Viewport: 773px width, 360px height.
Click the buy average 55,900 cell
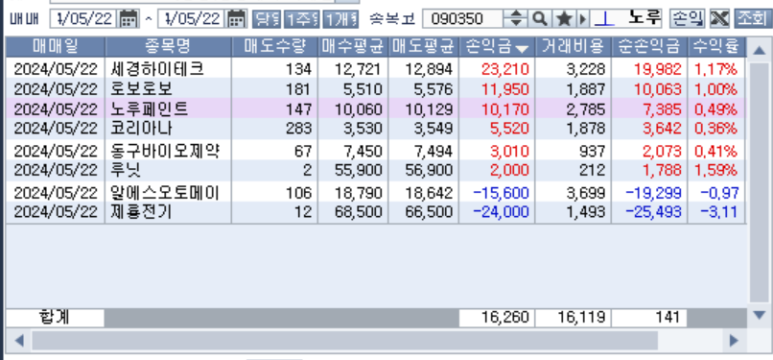(x=358, y=171)
